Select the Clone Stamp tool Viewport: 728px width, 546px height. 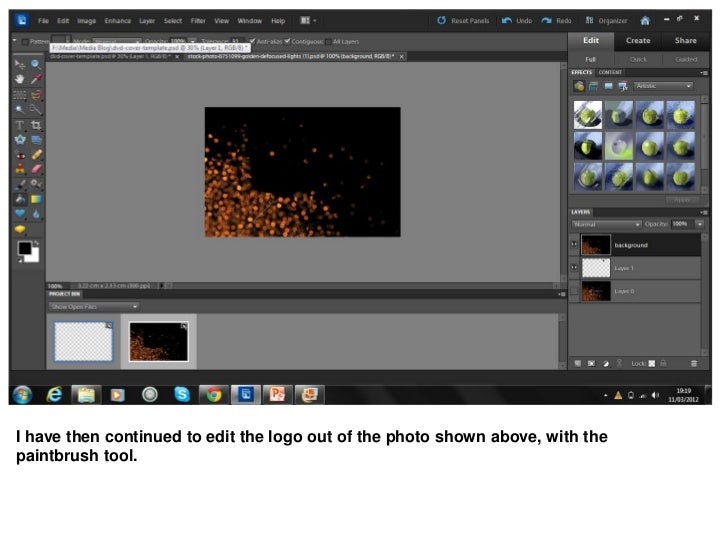20,169
